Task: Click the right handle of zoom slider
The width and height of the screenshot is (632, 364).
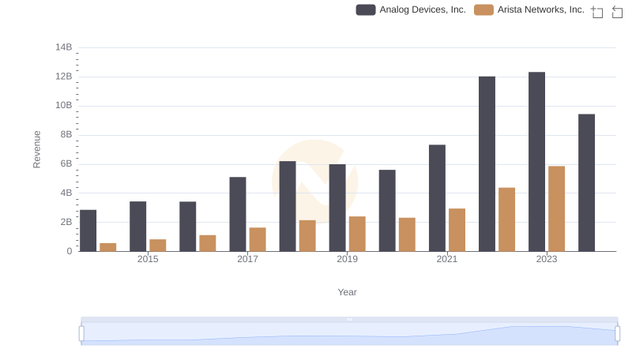Action: pyautogui.click(x=617, y=334)
